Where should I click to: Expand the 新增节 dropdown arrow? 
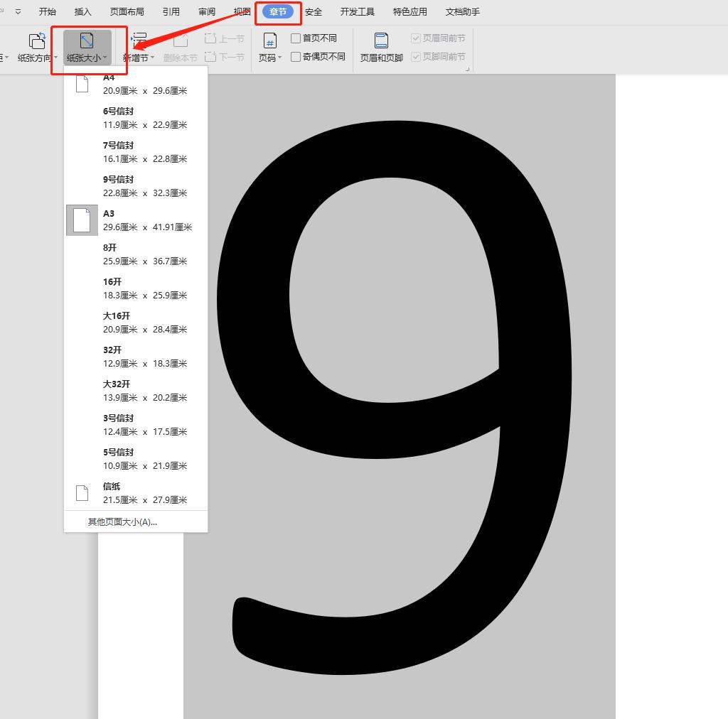152,58
